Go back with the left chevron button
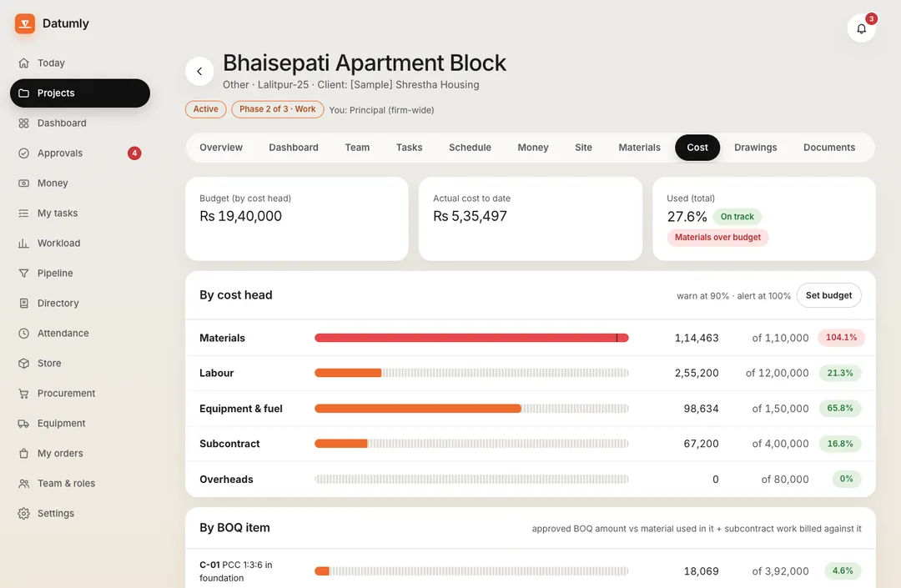901x588 pixels. point(199,71)
